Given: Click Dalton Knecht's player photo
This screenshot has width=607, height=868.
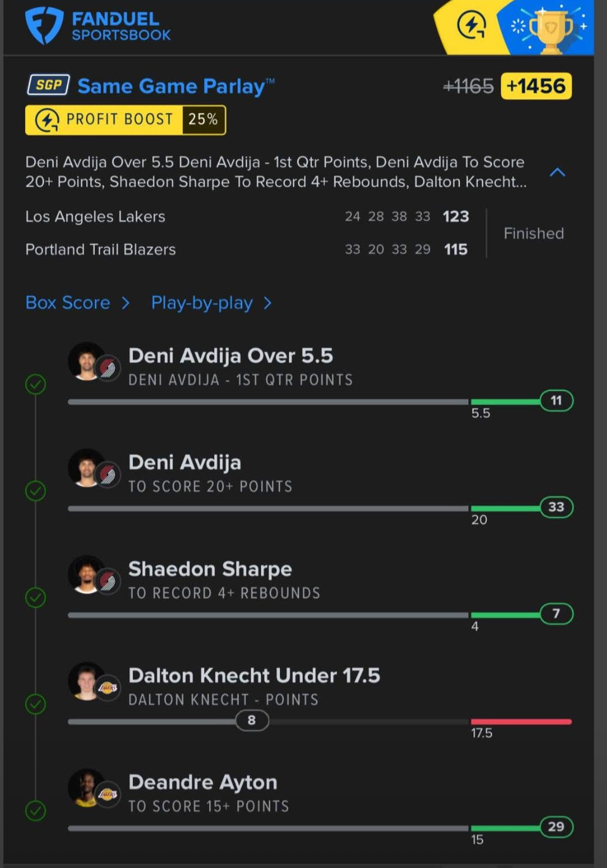Looking at the screenshot, I should coord(86,681).
